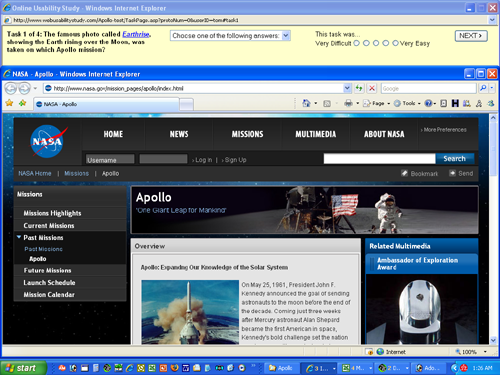Collapse the Past Missions sidebar section
Viewport: 500px width, 375px height.
[x=19, y=237]
